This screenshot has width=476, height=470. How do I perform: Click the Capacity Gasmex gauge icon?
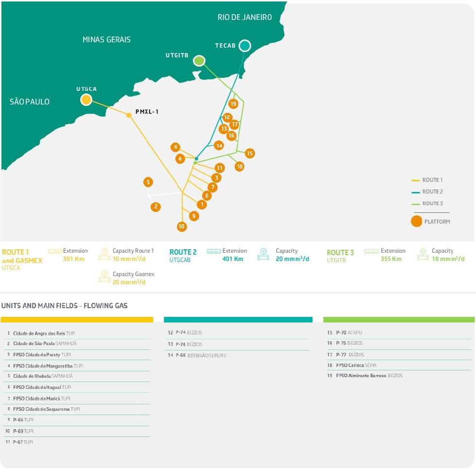(104, 278)
